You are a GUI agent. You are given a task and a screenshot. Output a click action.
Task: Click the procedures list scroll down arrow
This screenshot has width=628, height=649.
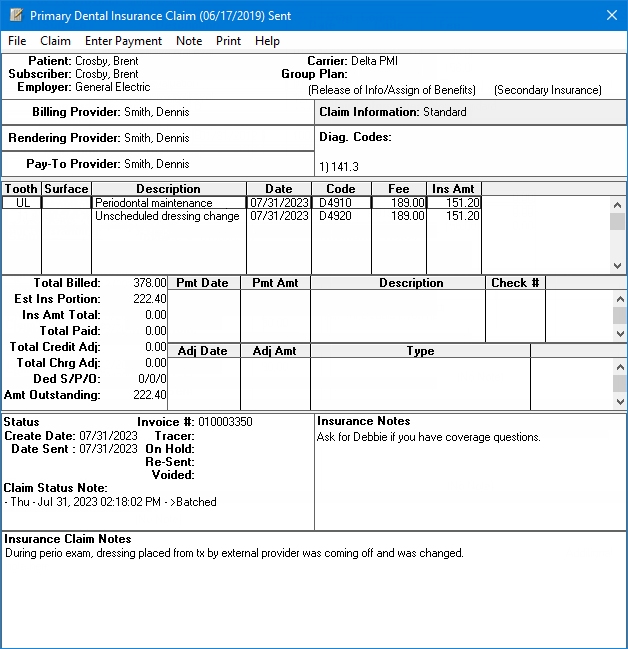click(x=619, y=266)
